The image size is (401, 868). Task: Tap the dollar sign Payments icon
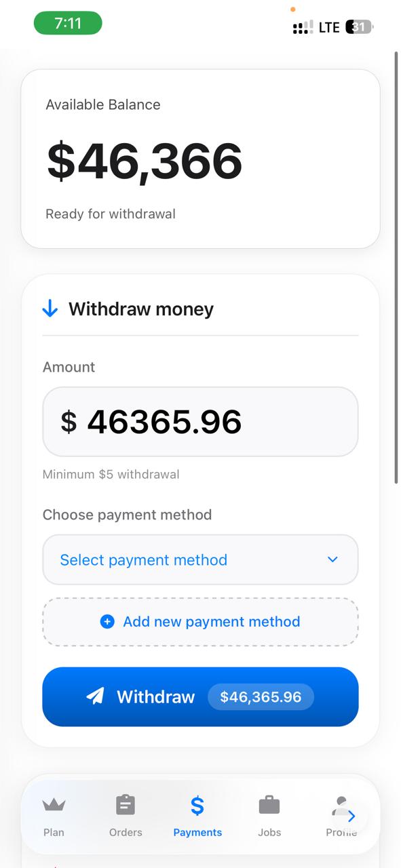(197, 806)
